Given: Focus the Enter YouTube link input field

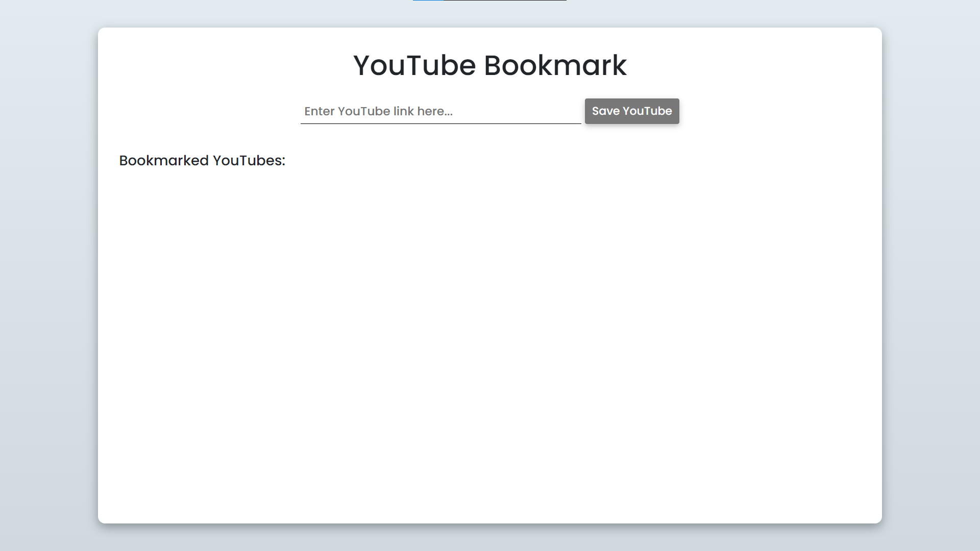Looking at the screenshot, I should pos(441,111).
